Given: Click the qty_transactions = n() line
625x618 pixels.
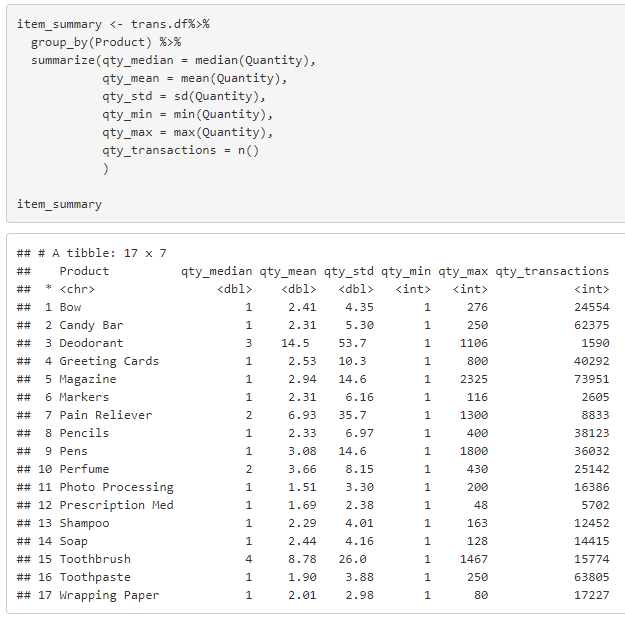Looking at the screenshot, I should coord(180,150).
